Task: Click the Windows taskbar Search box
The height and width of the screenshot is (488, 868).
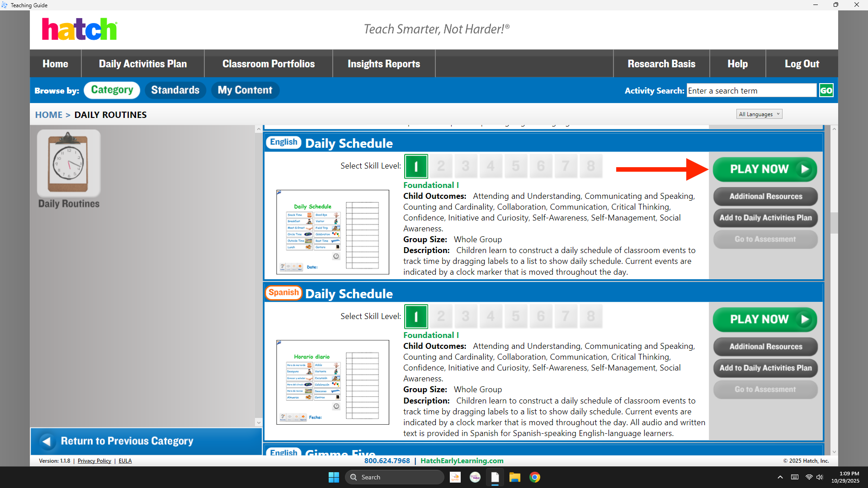Action: point(395,477)
